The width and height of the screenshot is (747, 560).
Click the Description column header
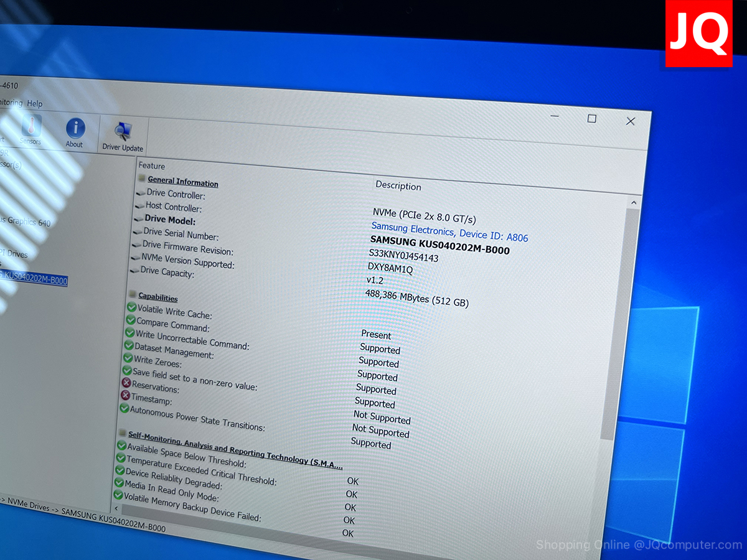(398, 186)
